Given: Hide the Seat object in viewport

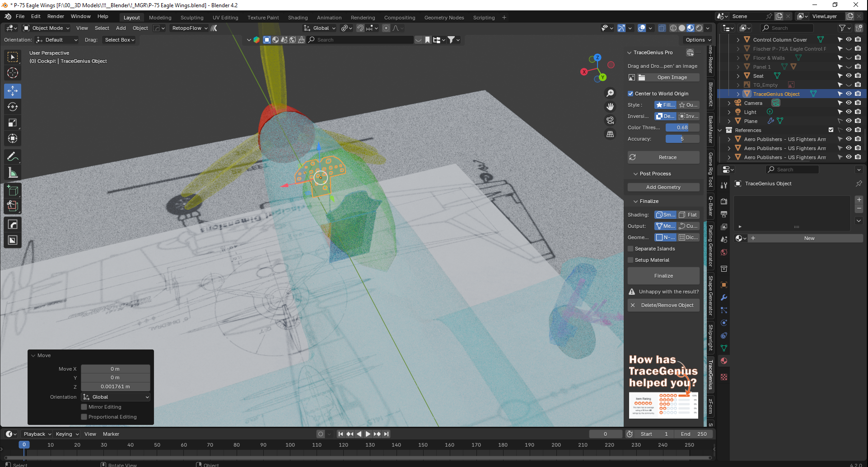Looking at the screenshot, I should (x=849, y=76).
